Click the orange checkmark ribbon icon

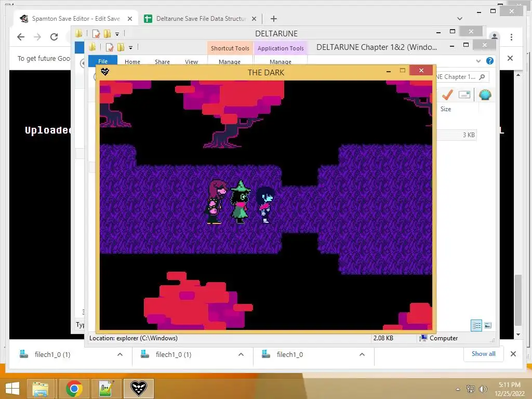click(x=447, y=95)
